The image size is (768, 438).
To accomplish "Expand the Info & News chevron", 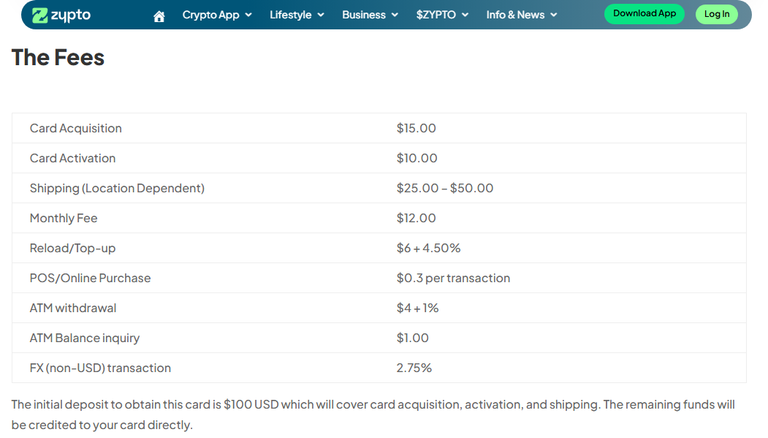I will click(x=554, y=15).
